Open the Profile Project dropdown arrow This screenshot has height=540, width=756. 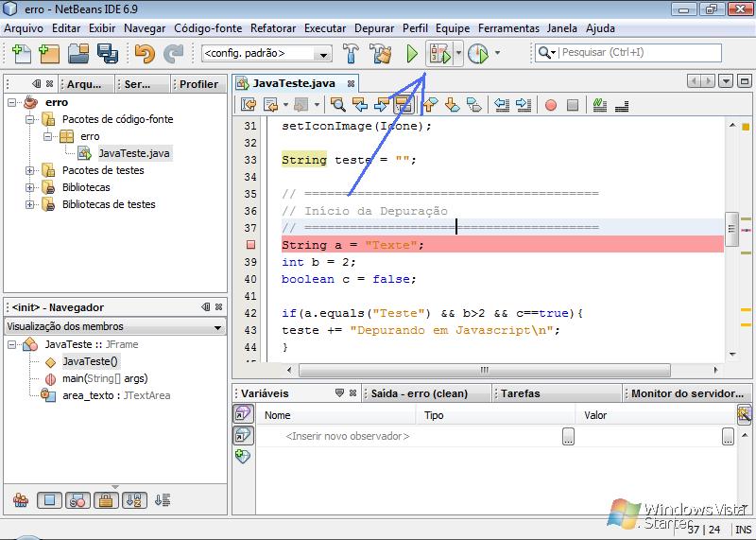pyautogui.click(x=497, y=52)
